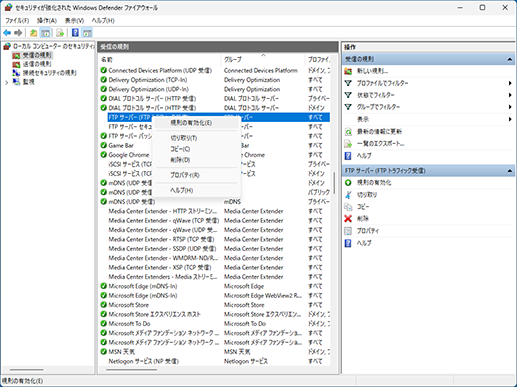Choose コピー(C) in the context menu
This screenshot has height=387, width=517.
coord(196,149)
